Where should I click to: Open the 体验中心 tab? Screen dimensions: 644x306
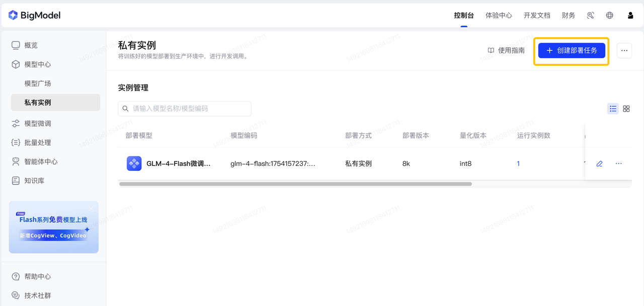(x=499, y=15)
